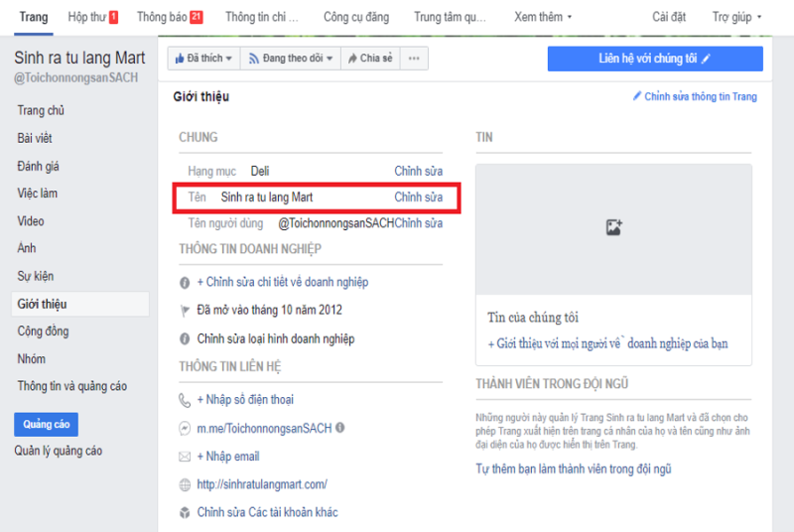794x532 pixels.
Task: Click the page title Sinh ra tu lang Mart in sidebar
Action: click(x=79, y=58)
